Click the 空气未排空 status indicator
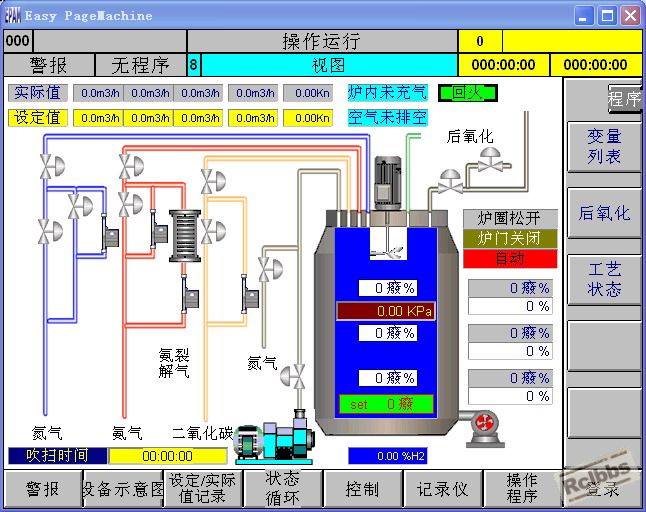646x512 pixels. 388,118
